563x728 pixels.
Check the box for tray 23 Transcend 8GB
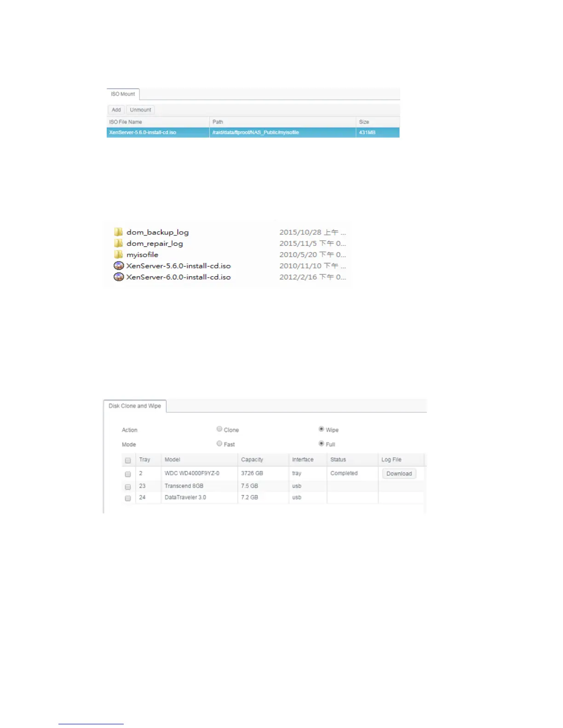(128, 486)
